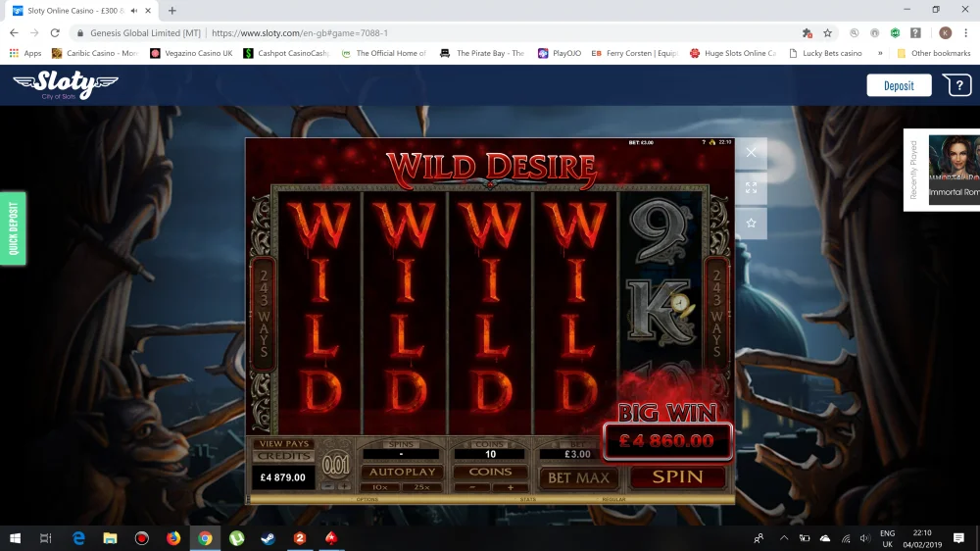Close the Wild Desire game overlay

point(751,153)
